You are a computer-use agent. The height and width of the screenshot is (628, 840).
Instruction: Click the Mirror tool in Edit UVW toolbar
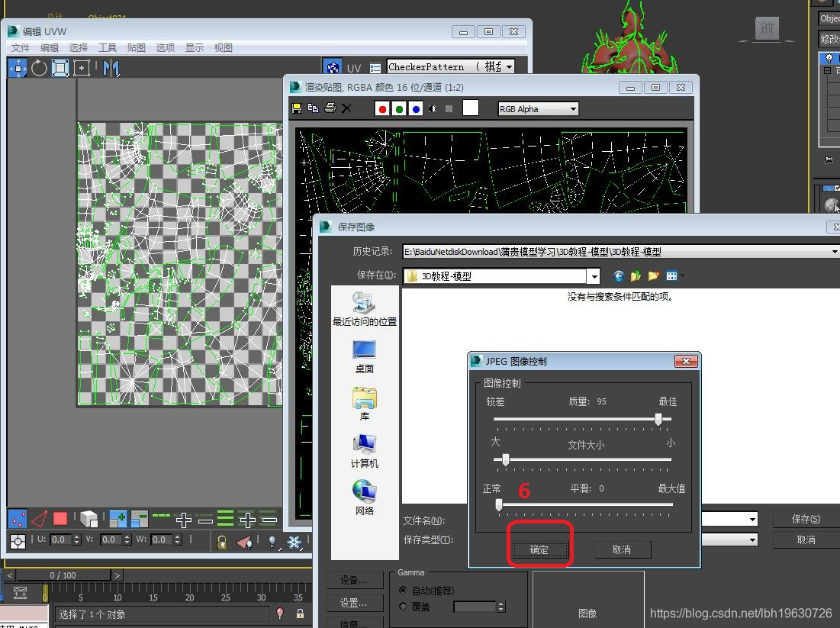tap(111, 68)
